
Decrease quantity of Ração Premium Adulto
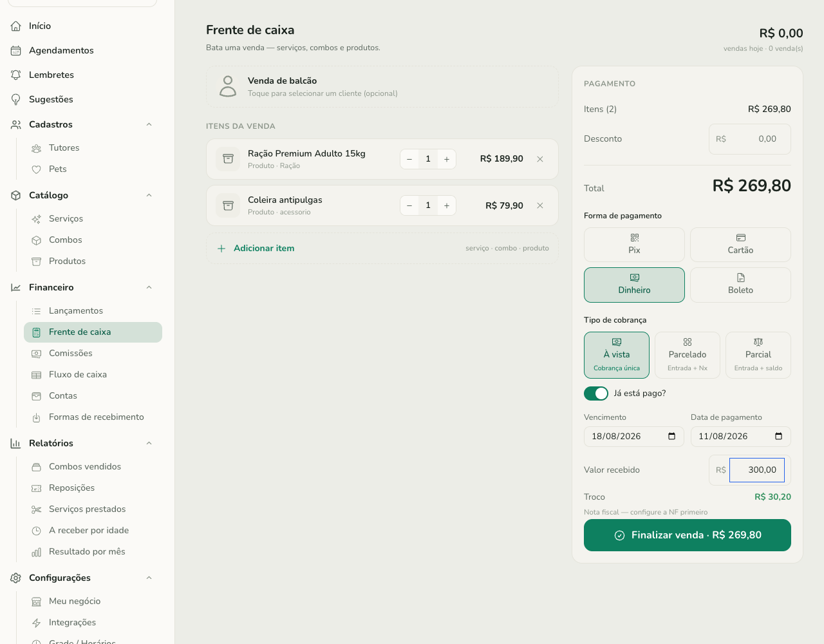click(409, 159)
